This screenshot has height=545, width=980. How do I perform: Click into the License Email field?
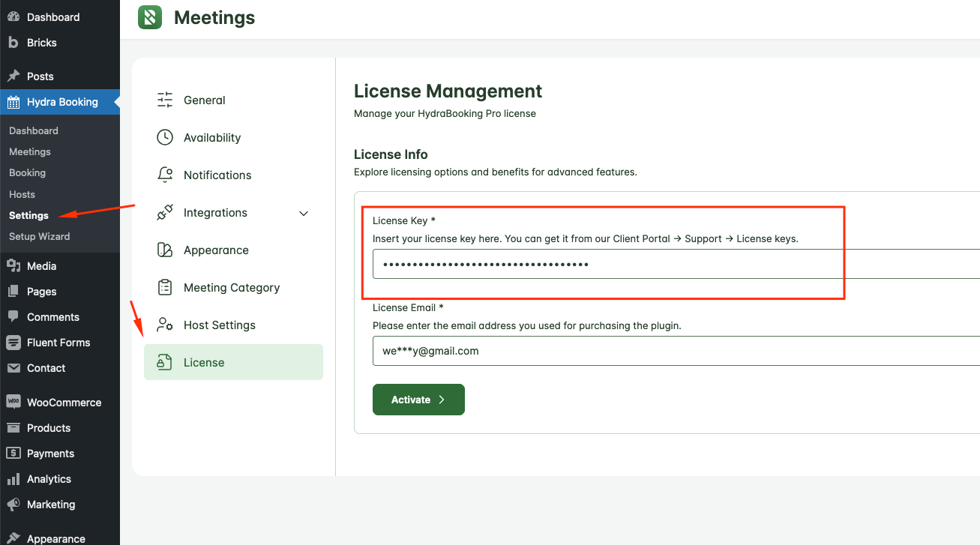pyautogui.click(x=676, y=351)
